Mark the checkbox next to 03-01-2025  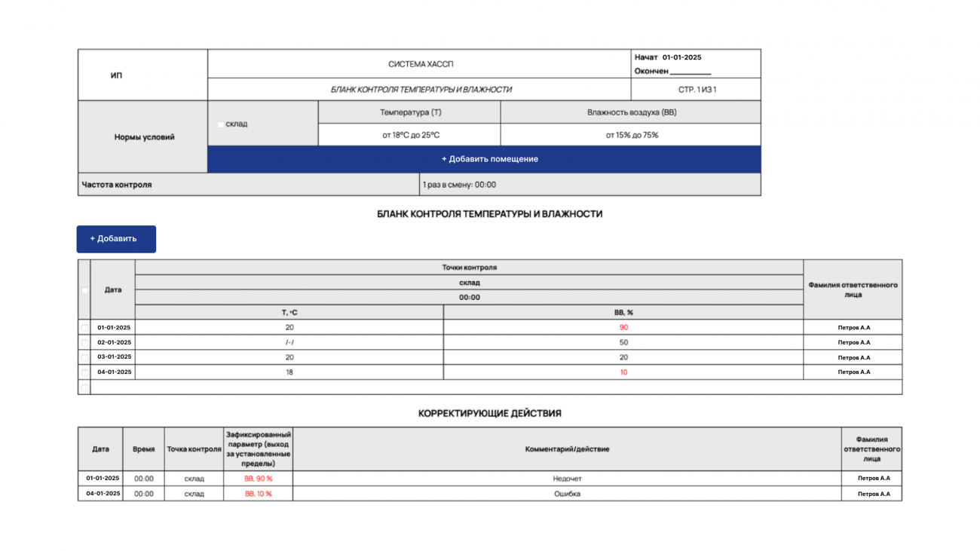pos(84,357)
